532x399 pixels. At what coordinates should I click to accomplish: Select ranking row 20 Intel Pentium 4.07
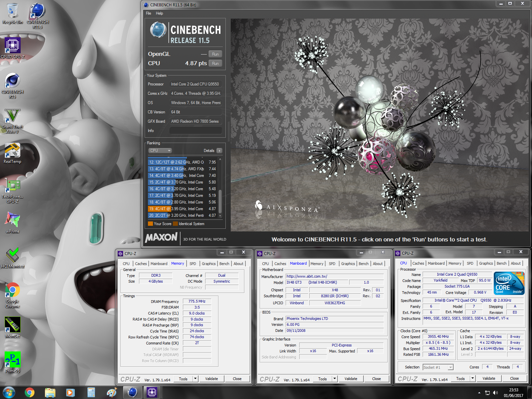pyautogui.click(x=183, y=215)
